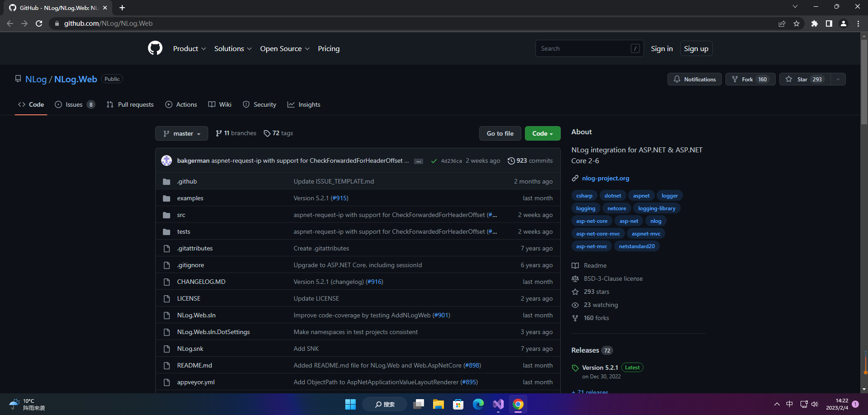Image resolution: width=868 pixels, height=415 pixels.
Task: Open the src folder icon
Action: (x=167, y=215)
